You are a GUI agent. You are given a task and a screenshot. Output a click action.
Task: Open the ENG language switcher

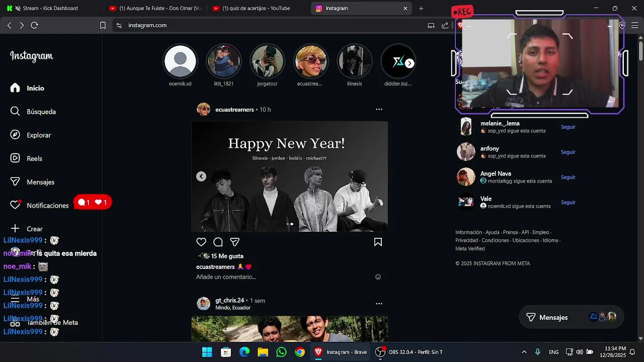[x=553, y=352]
